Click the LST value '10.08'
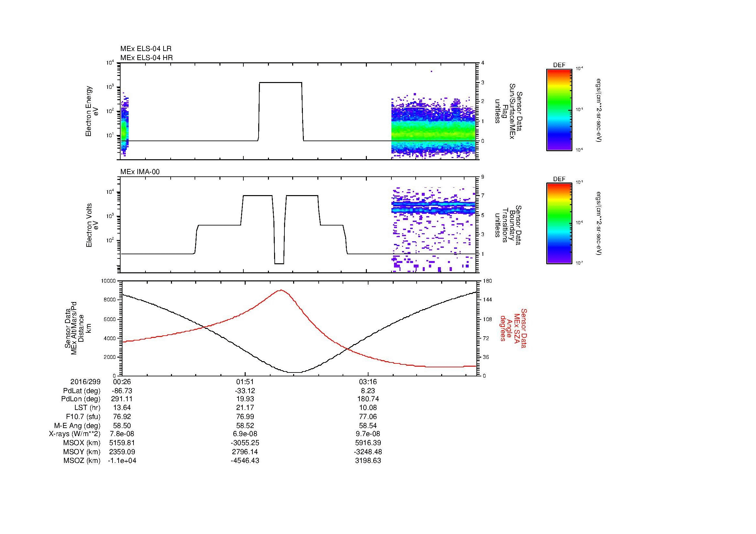The width and height of the screenshot is (756, 534). tap(368, 408)
